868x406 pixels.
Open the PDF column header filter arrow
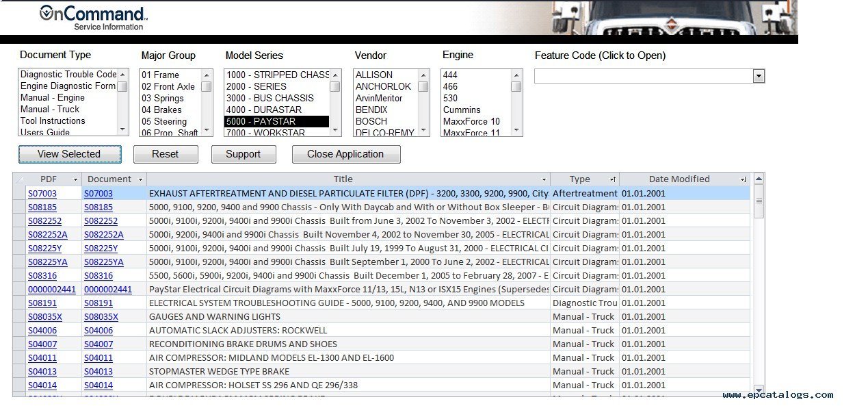75,179
